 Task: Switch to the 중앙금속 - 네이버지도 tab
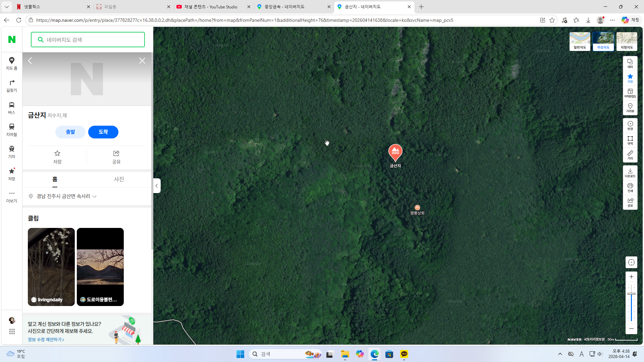[x=293, y=7]
